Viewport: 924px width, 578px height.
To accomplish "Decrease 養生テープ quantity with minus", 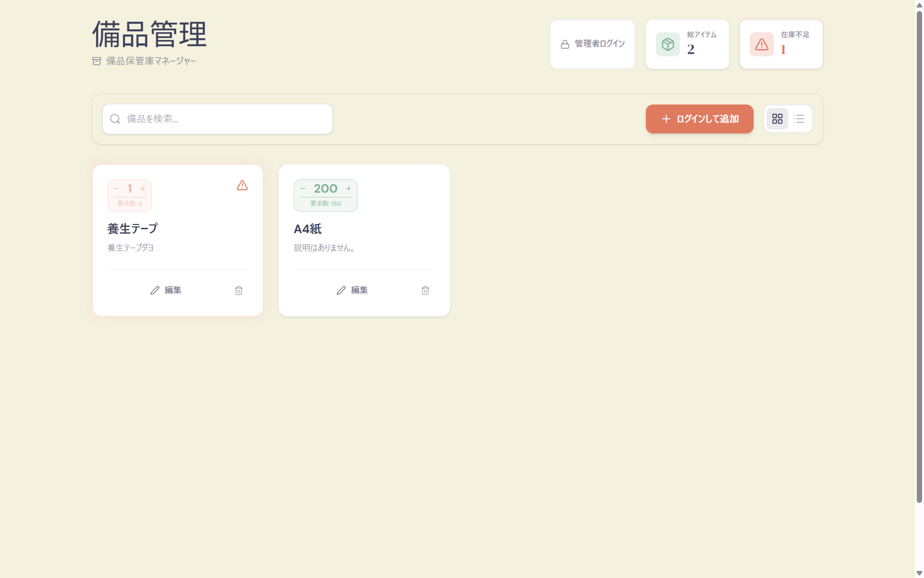I will (117, 189).
